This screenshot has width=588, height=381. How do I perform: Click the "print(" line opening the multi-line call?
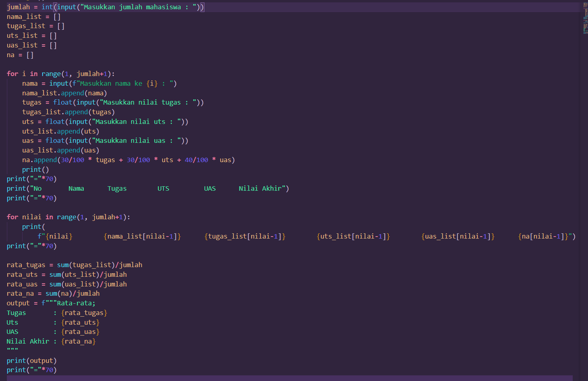[33, 227]
